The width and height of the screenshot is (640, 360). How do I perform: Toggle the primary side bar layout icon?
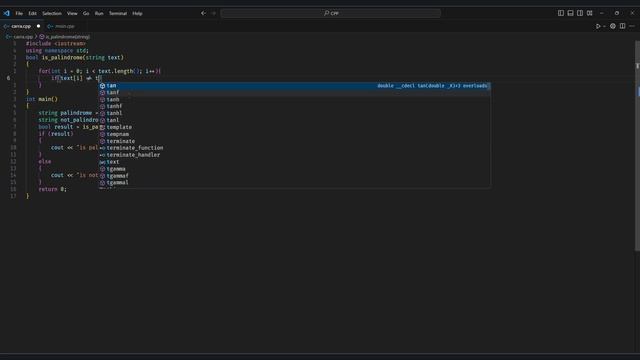click(x=561, y=13)
